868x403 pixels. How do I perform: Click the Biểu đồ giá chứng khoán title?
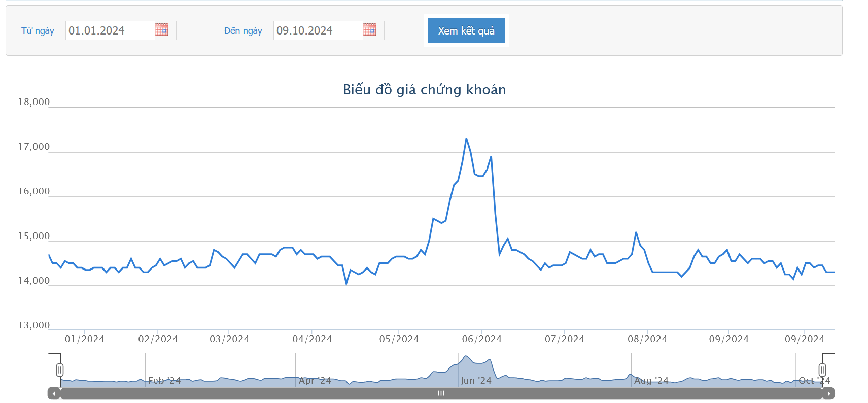pos(425,90)
